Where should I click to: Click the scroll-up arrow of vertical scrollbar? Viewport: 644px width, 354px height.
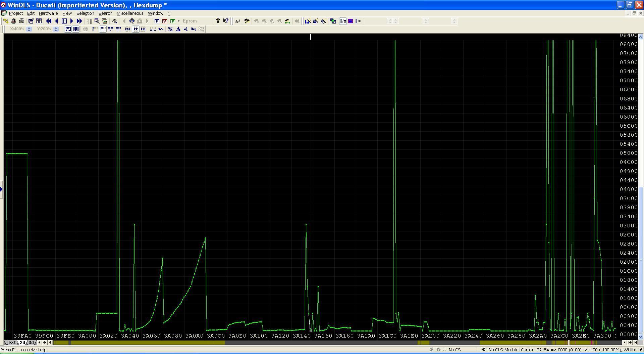(x=641, y=36)
